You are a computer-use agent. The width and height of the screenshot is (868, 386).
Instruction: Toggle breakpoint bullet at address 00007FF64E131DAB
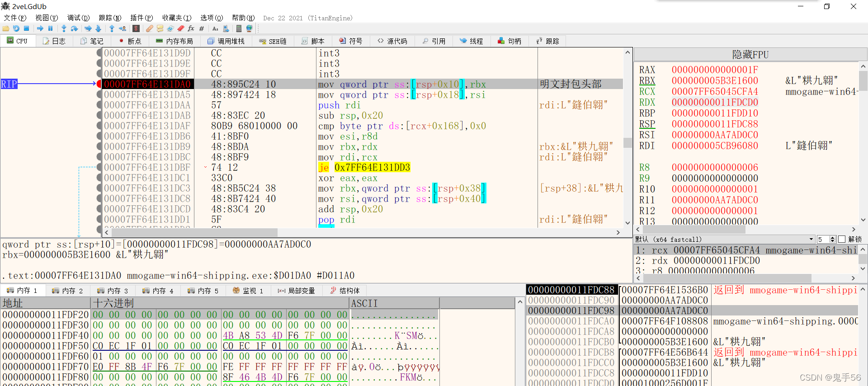tap(99, 115)
